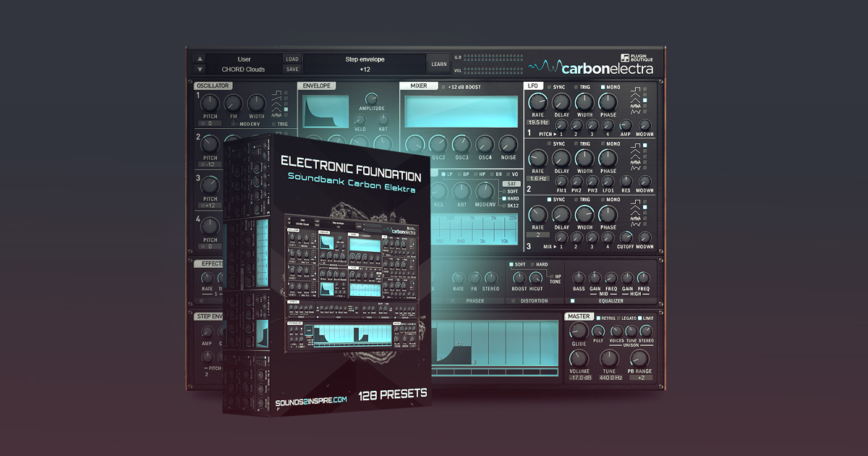Click the LFO 1 PHASE knob

pyautogui.click(x=608, y=102)
